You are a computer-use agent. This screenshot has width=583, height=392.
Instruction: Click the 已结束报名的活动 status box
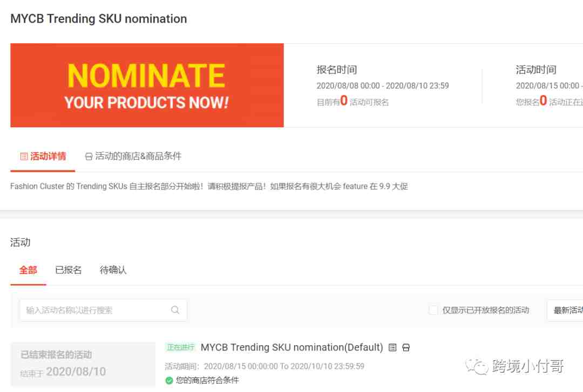[83, 364]
